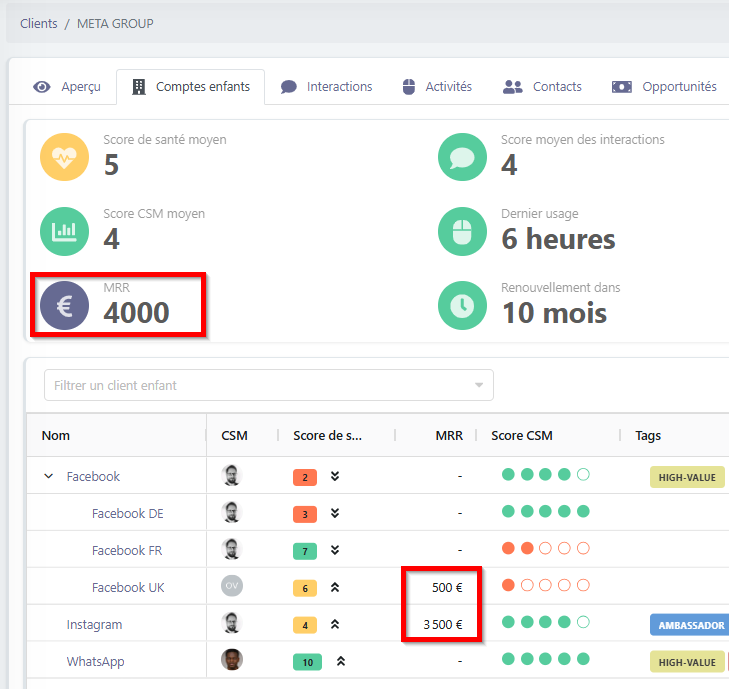Click the mouse last-usage icon
729x689 pixels.
coord(463,231)
